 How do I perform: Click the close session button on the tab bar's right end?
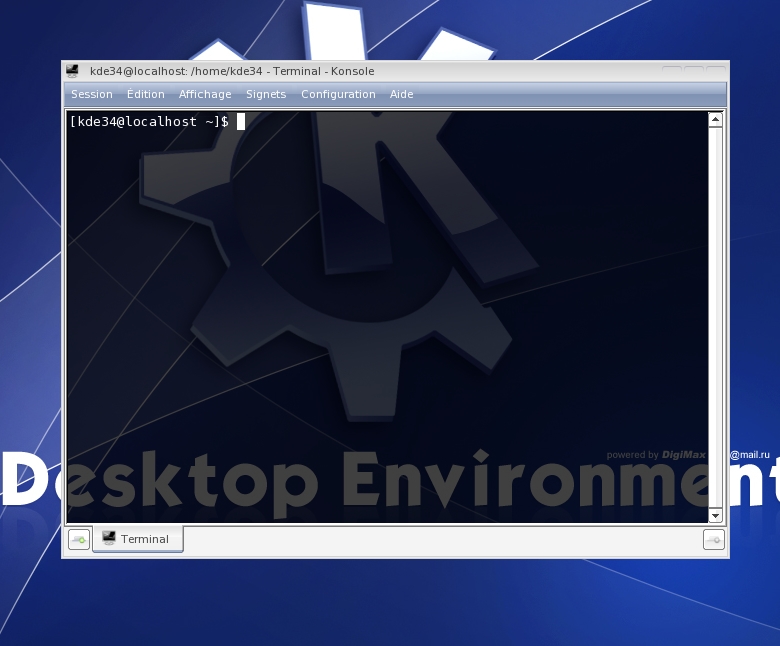pos(713,540)
